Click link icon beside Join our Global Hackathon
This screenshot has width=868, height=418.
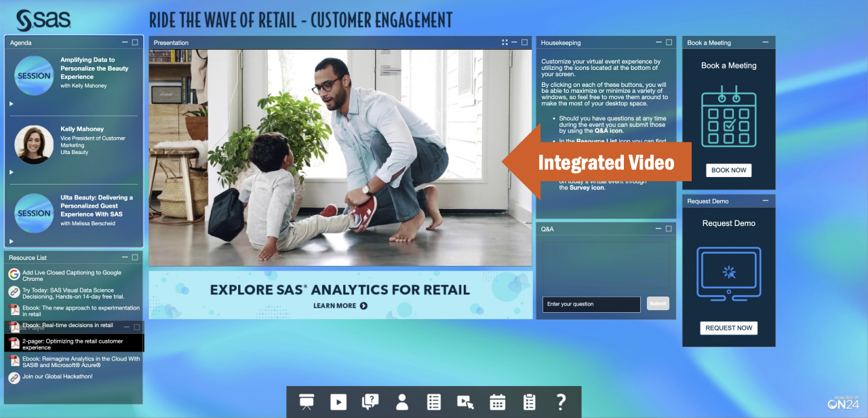14,378
